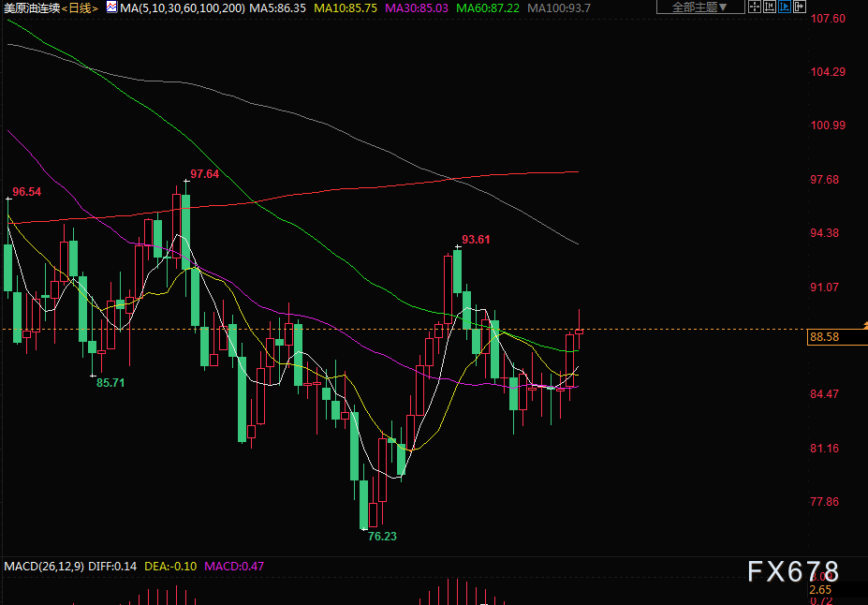Click the first grid-layout icon in top toolbar
Image resolution: width=868 pixels, height=605 pixels.
click(755, 7)
